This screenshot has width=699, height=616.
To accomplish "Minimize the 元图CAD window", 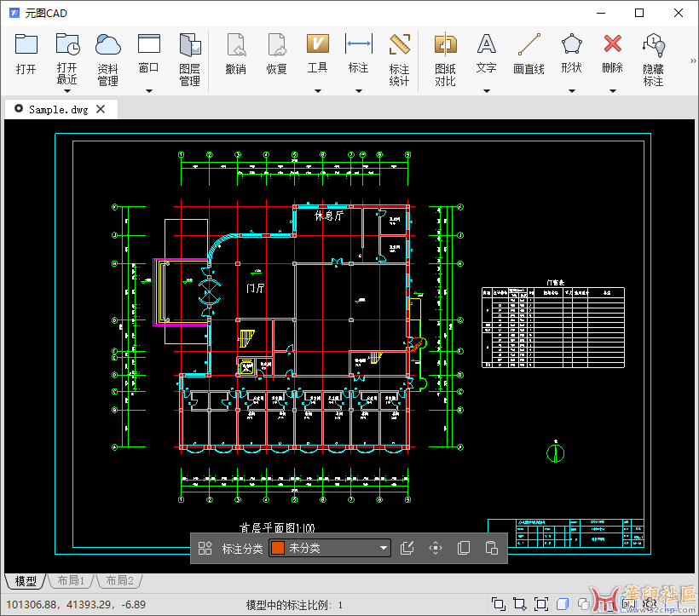I will click(x=601, y=13).
